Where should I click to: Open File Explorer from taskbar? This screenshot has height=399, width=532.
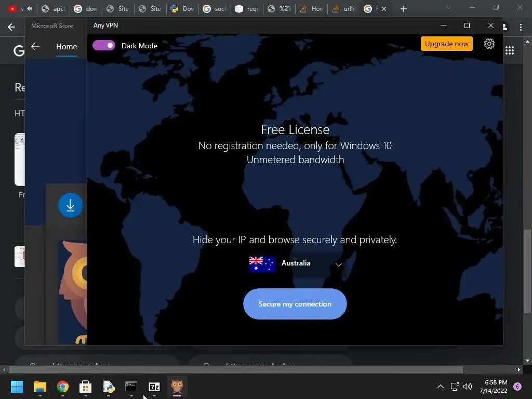pos(39,387)
